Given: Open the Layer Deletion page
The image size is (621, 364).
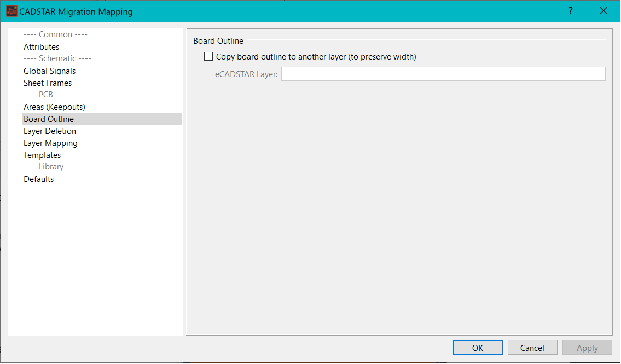Looking at the screenshot, I should click(49, 131).
